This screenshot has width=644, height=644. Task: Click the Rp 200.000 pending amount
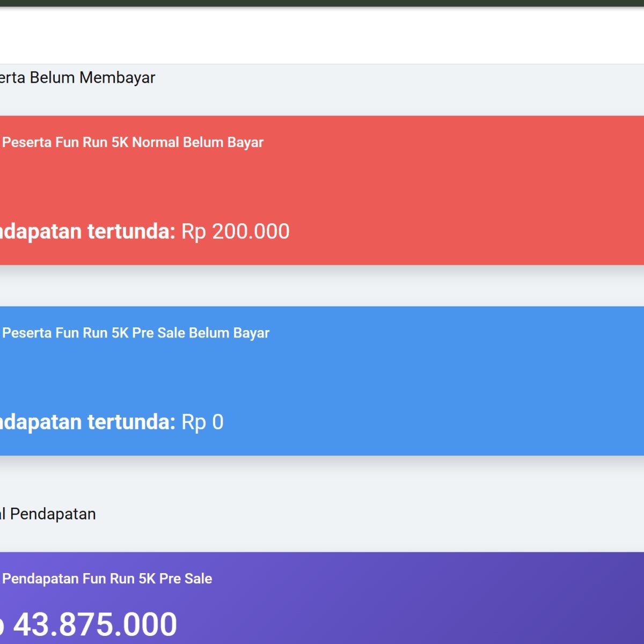[x=235, y=231]
